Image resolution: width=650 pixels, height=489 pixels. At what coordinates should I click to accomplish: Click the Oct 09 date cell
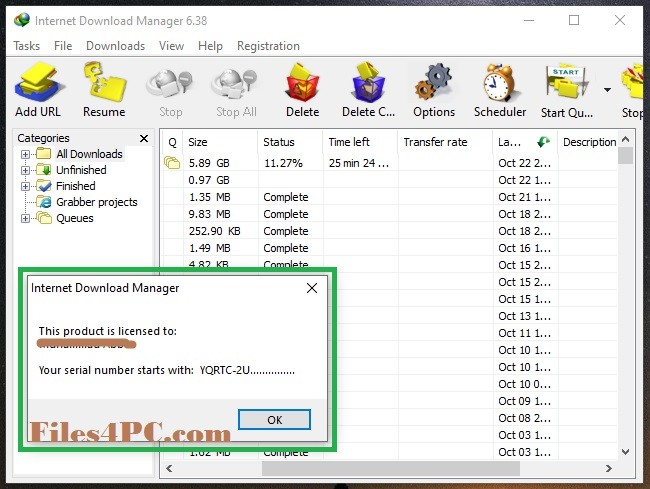[524, 401]
